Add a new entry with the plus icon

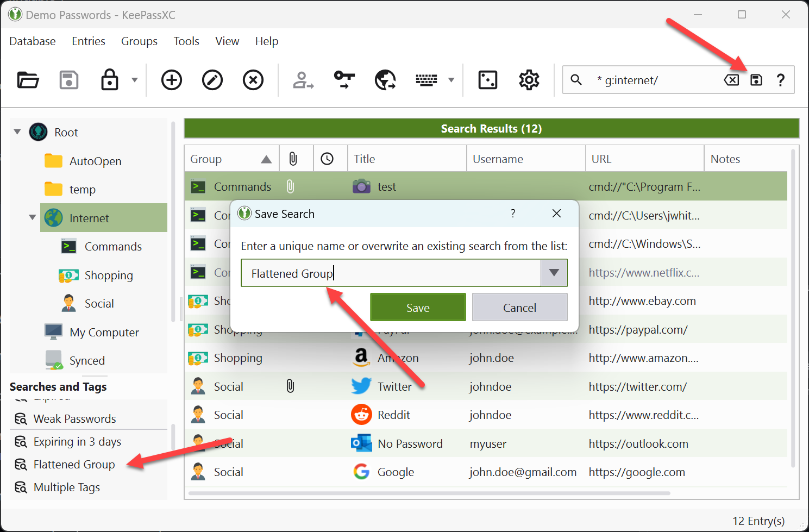[171, 80]
